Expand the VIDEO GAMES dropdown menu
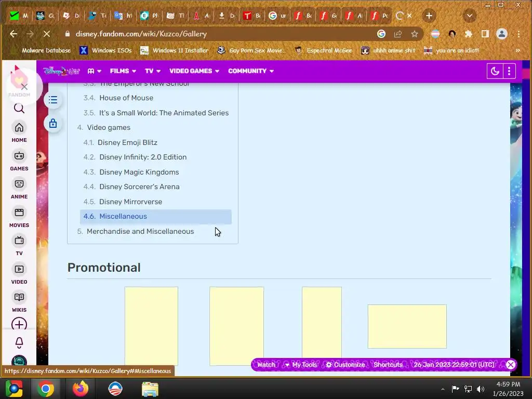Image resolution: width=532 pixels, height=399 pixels. coord(194,71)
